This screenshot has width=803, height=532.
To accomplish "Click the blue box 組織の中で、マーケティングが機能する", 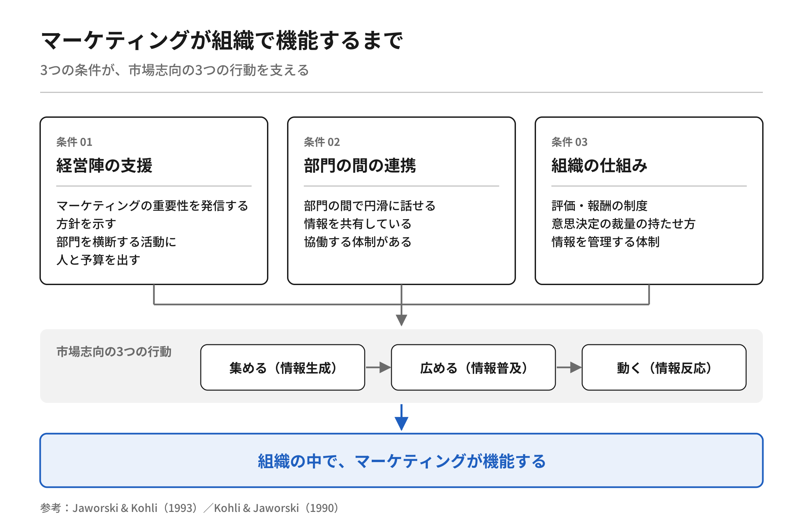I will pyautogui.click(x=401, y=461).
